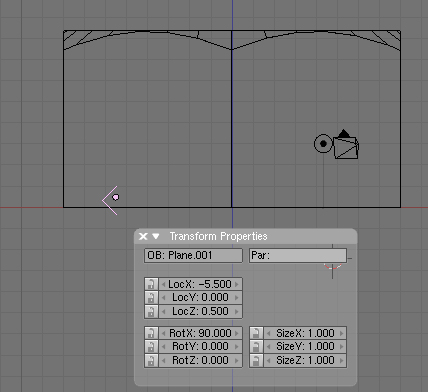Decrease RotY with its left arrow
The image size is (428, 392).
163,347
